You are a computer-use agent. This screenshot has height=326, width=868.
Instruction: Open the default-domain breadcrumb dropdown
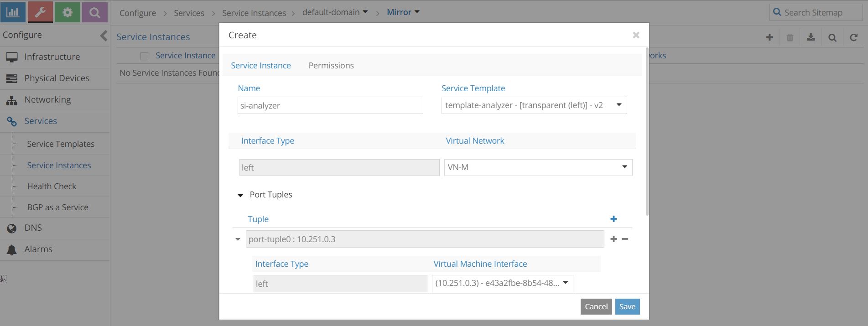pyautogui.click(x=335, y=12)
